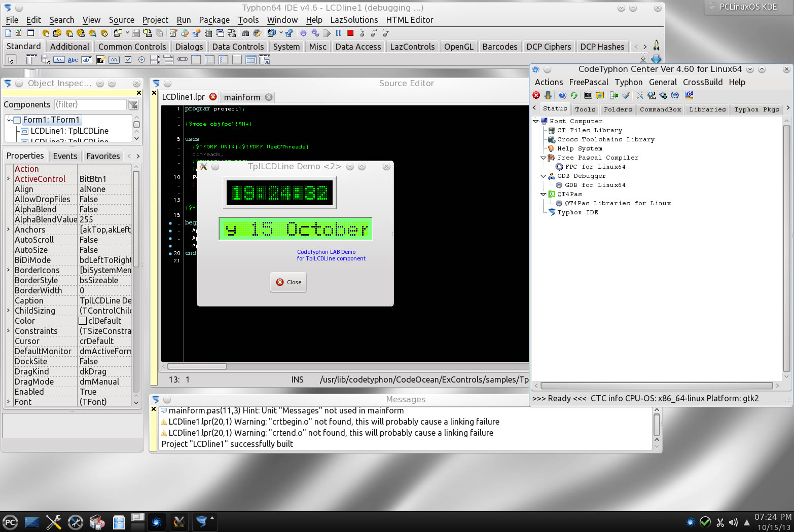This screenshot has width=794, height=532.
Task: Click the 64 ruler icon in CodeTyphon Center
Action: point(689,95)
